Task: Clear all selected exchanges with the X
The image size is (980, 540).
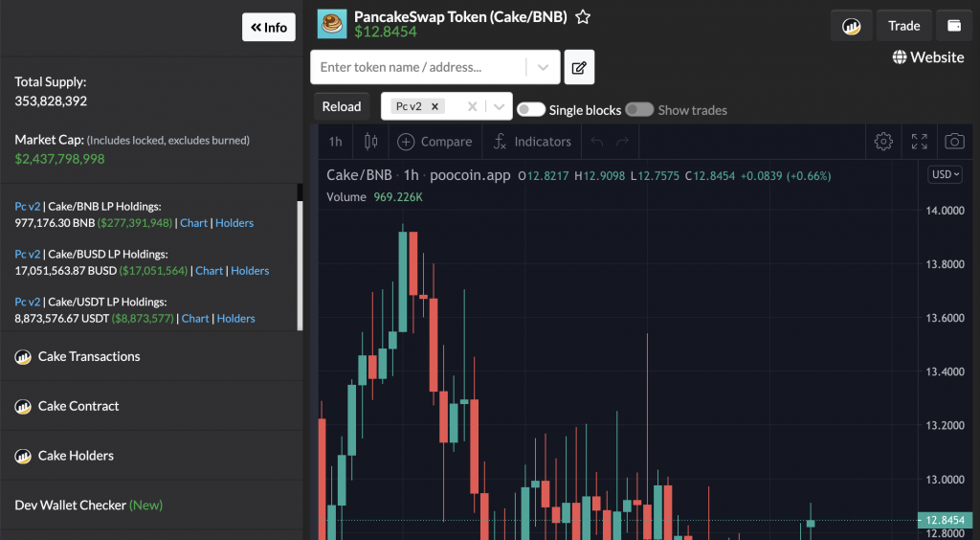Action: point(473,107)
